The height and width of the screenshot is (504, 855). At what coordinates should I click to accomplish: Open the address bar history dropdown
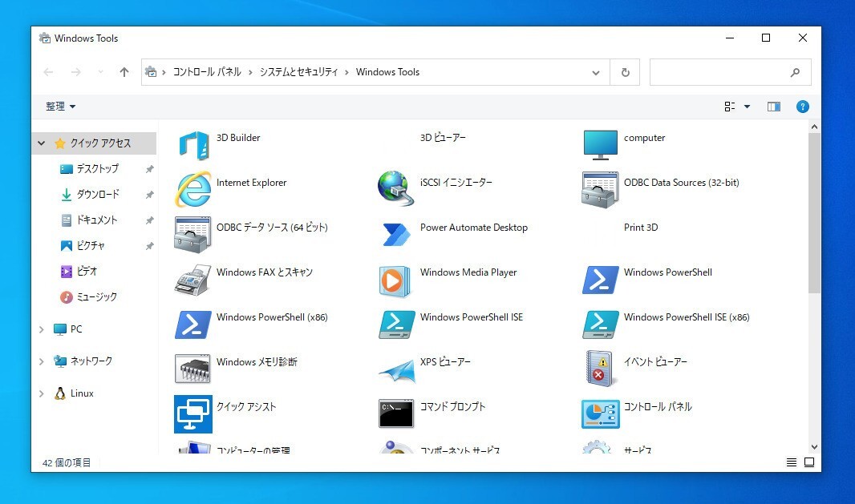tap(596, 72)
